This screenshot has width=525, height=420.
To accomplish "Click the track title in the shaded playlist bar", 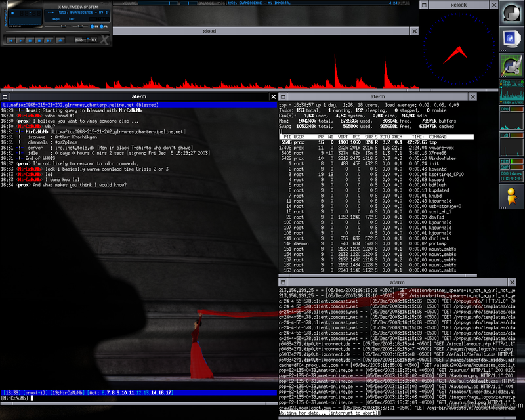I will tap(259, 3).
